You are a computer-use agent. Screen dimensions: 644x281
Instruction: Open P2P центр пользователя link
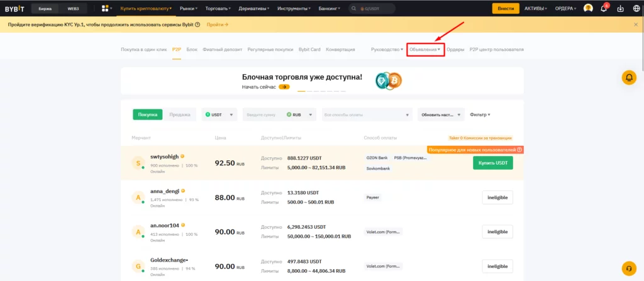tap(497, 49)
